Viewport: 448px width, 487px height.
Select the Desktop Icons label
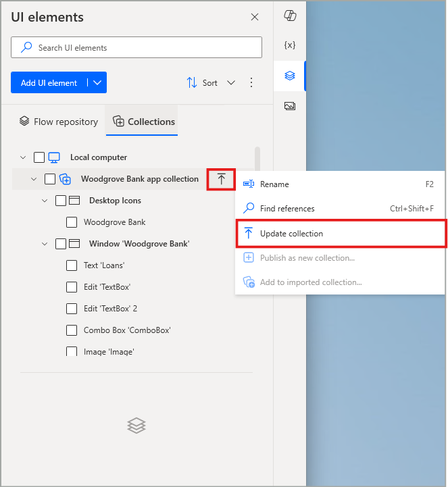click(x=115, y=201)
